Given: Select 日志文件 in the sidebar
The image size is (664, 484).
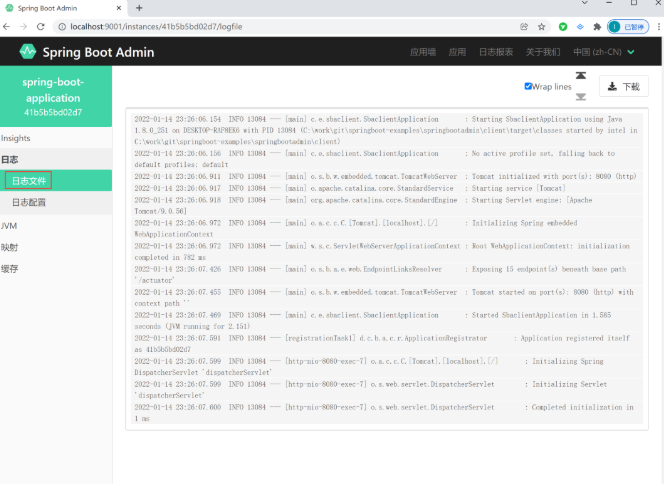Looking at the screenshot, I should click(x=56, y=181).
